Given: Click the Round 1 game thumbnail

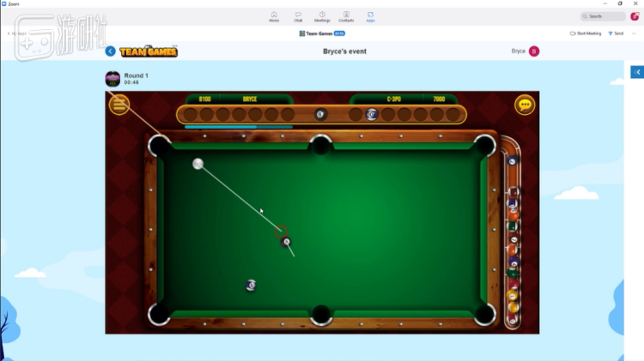Looking at the screenshot, I should [112, 79].
